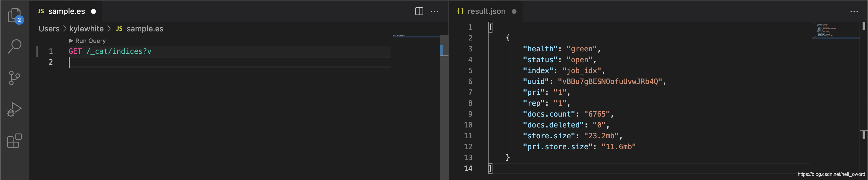Select Users in the breadcrumb path
Screen dimensions: 868x180
(x=49, y=29)
